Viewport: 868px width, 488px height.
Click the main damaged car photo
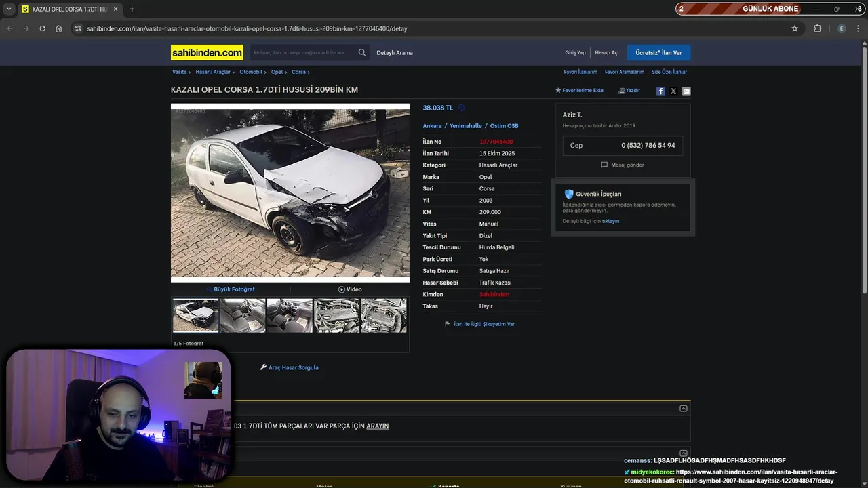(290, 192)
